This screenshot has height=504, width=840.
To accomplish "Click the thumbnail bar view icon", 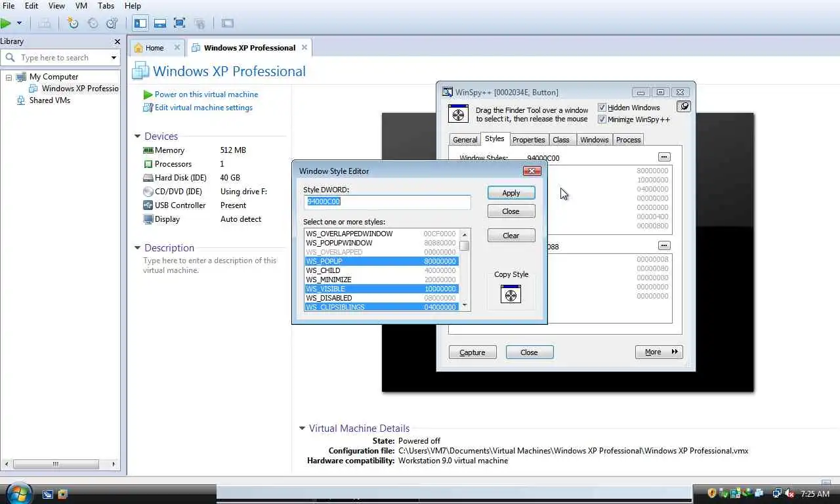I will coord(160,23).
